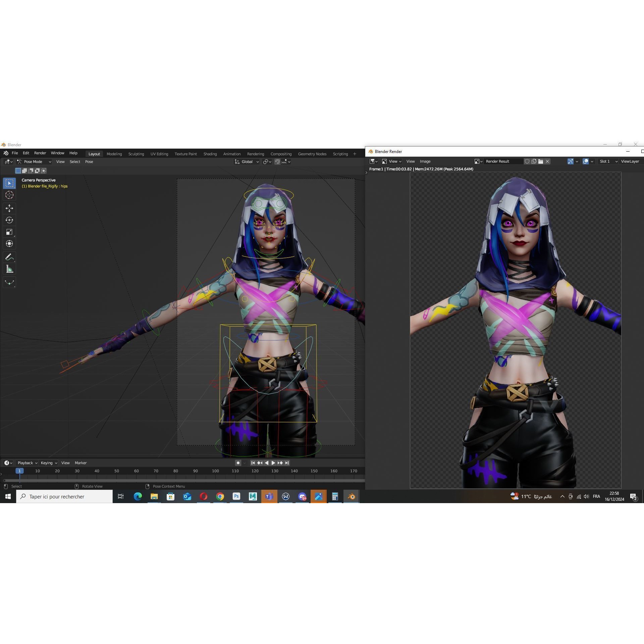Open View mode dropdown in Render window

[x=391, y=161]
